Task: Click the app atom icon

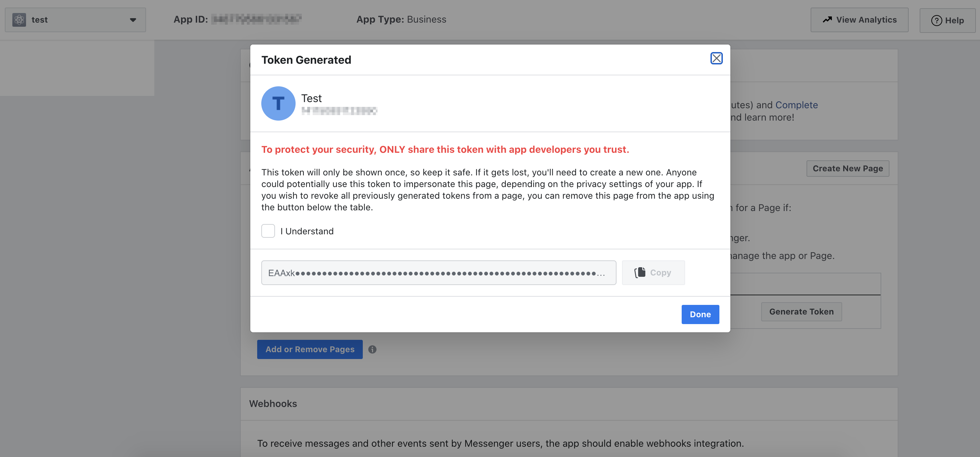Action: pyautogui.click(x=19, y=20)
